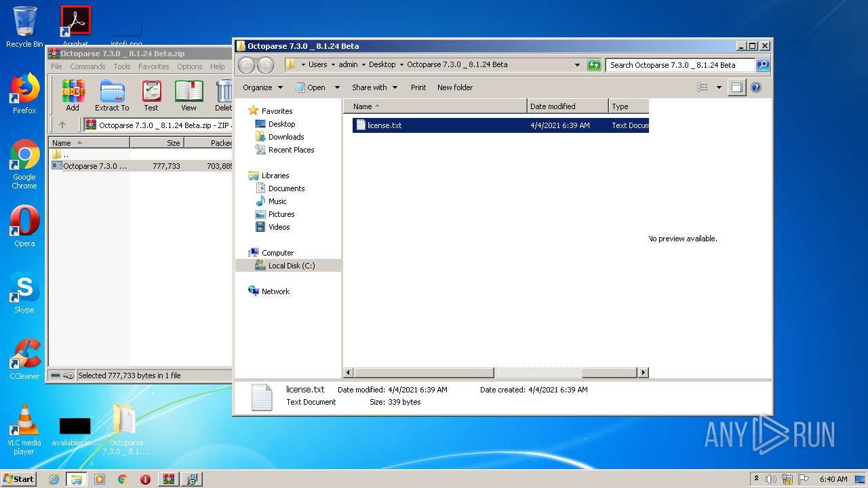
Task: Click the New folder button
Action: [455, 87]
